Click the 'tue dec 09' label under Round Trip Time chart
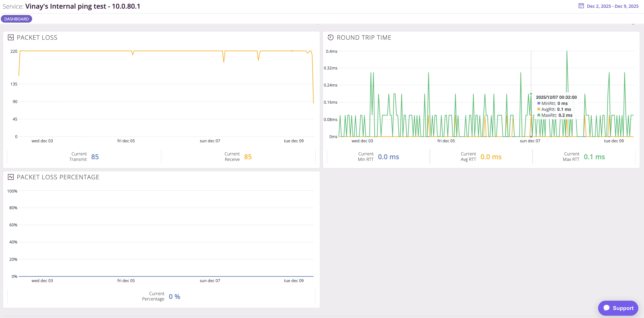 coord(614,141)
